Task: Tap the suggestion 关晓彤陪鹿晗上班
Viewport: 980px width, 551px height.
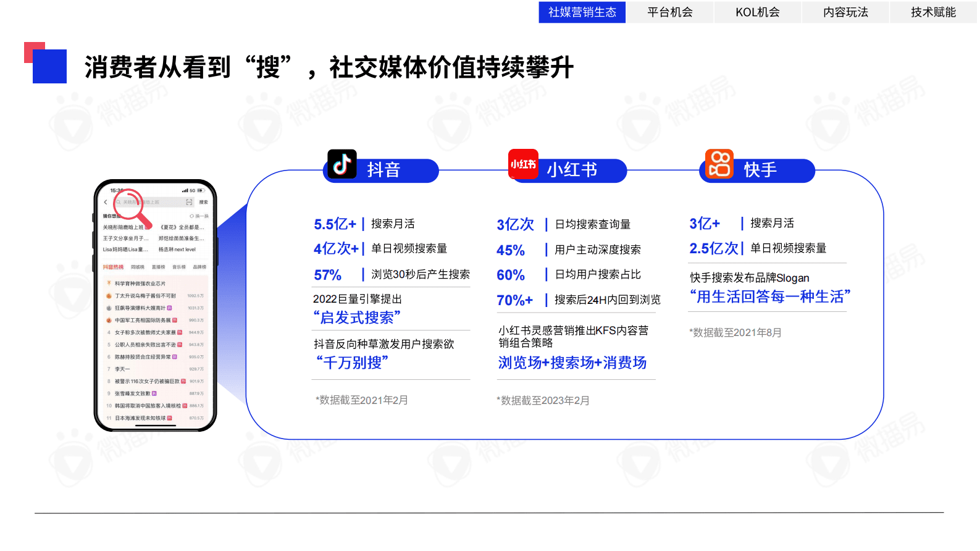Action: click(x=124, y=227)
